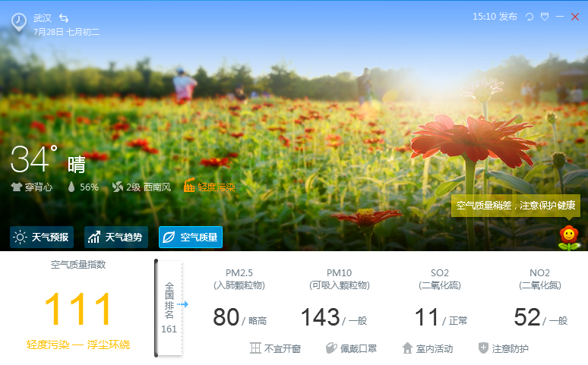
Task: Click the location pin clock icon
Action: (19, 22)
